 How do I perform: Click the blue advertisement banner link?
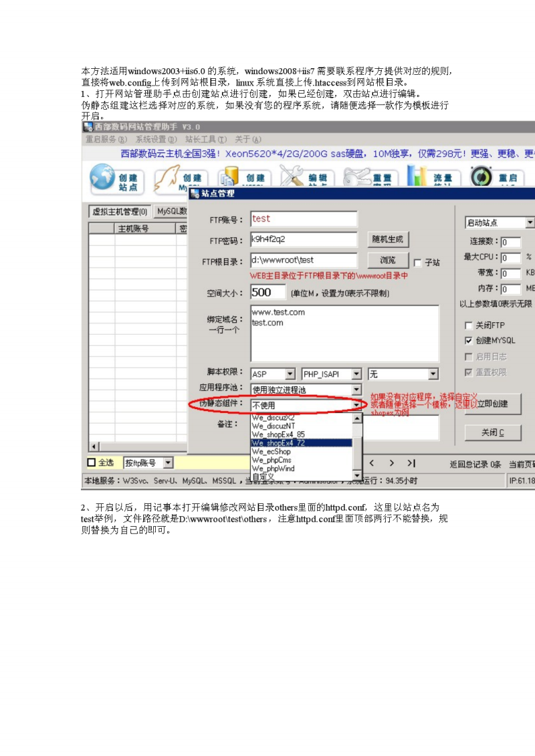click(x=328, y=154)
